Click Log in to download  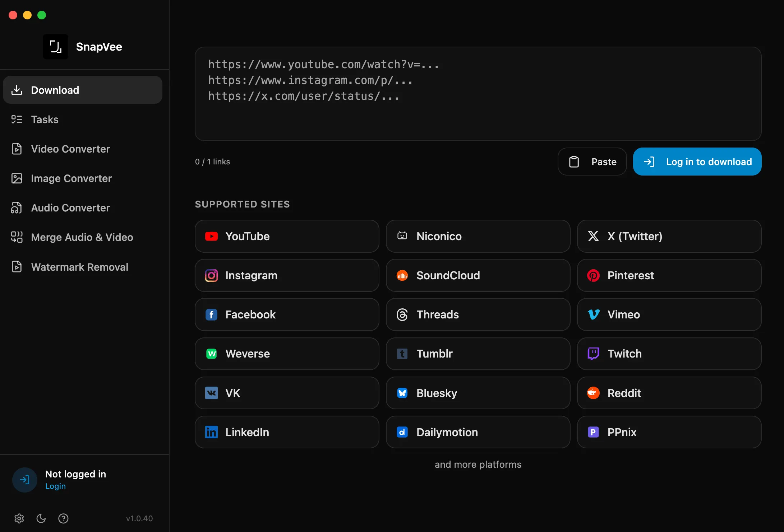(x=697, y=162)
